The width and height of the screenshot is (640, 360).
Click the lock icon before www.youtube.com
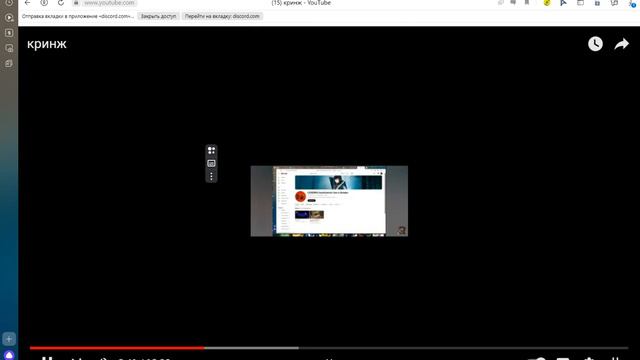click(x=76, y=3)
